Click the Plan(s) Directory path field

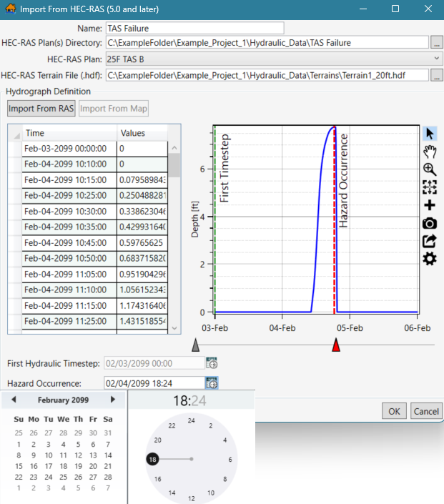(x=267, y=42)
